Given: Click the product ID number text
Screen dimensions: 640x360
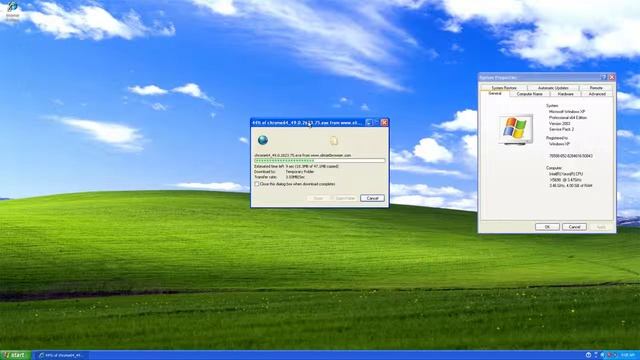Looking at the screenshot, I should coord(571,156).
